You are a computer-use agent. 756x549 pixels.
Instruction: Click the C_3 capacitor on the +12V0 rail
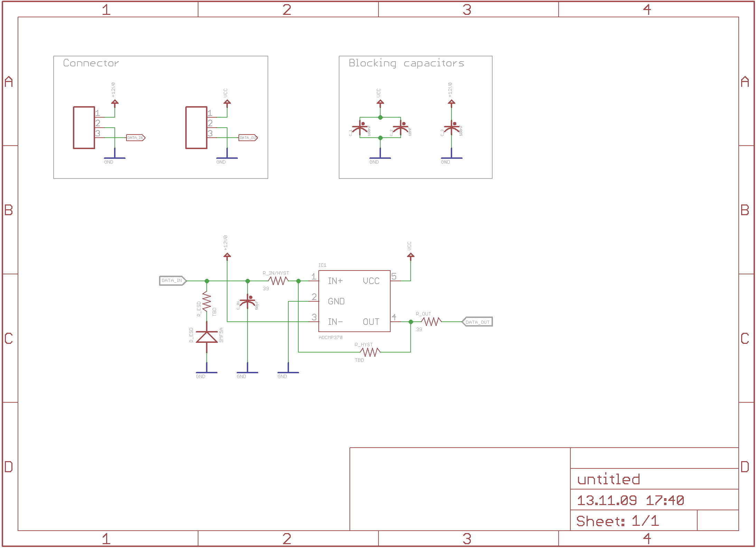451,128
